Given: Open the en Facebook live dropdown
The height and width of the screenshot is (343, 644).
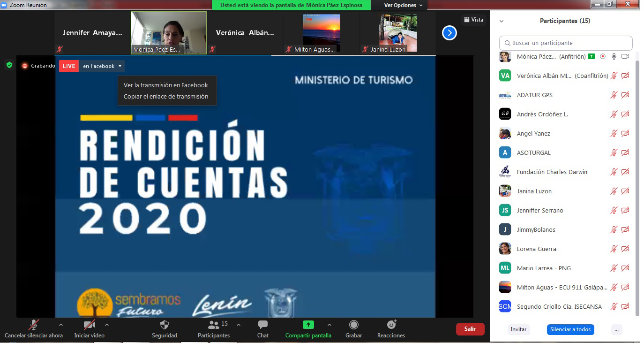Looking at the screenshot, I should pyautogui.click(x=102, y=66).
